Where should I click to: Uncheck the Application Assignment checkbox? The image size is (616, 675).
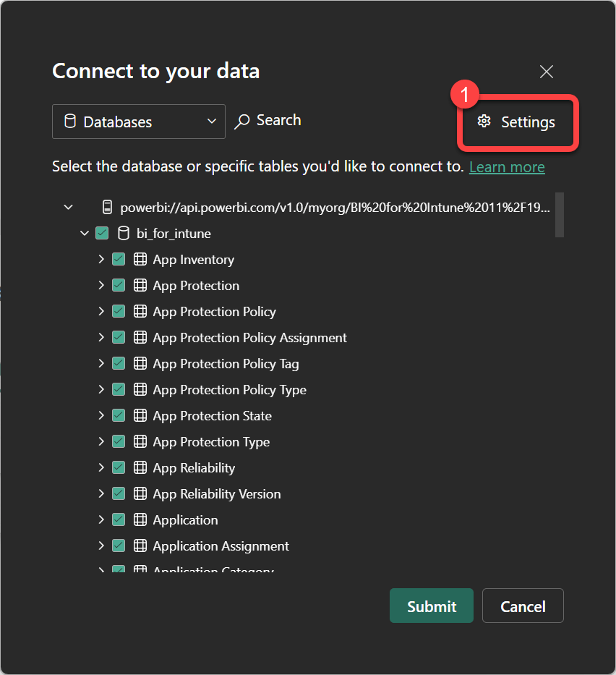[119, 545]
